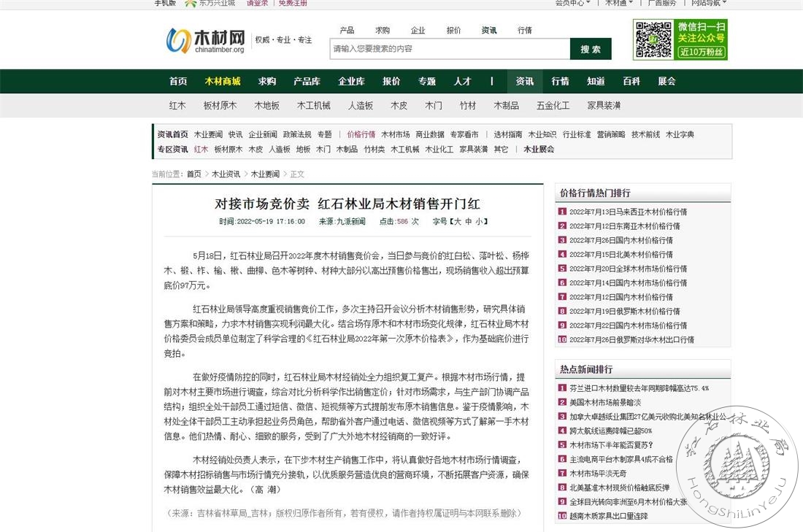Select the 行情 search tab

[x=524, y=30]
